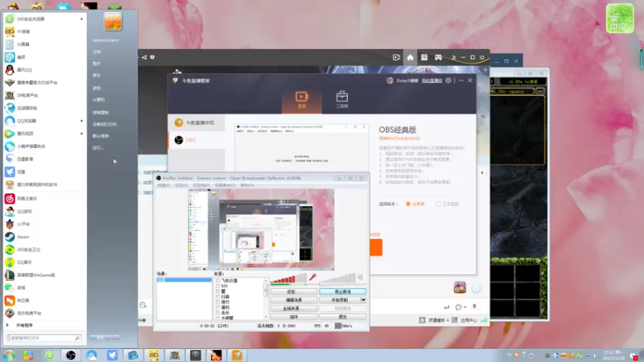Click the Windows Start orb

[x=8, y=355]
